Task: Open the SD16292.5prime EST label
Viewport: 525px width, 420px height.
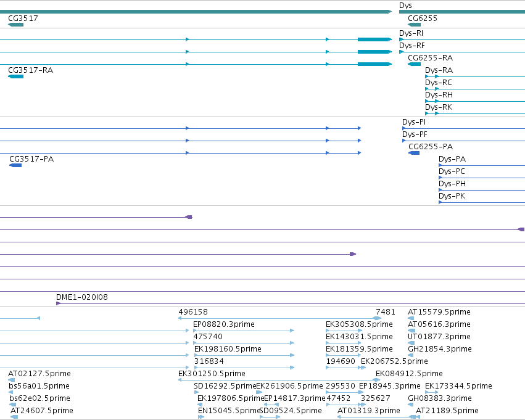Action: coord(225,386)
